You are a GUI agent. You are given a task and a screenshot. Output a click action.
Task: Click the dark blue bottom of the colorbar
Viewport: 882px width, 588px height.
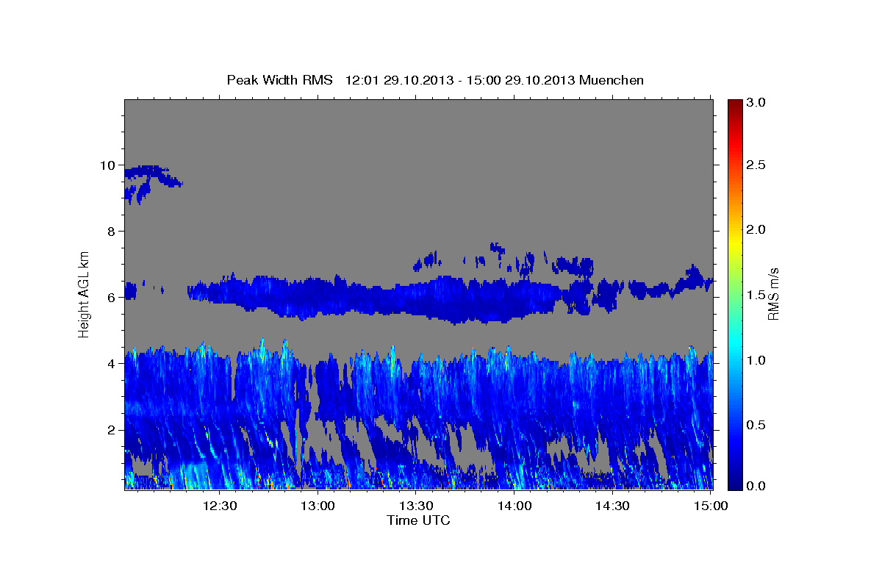pos(734,481)
